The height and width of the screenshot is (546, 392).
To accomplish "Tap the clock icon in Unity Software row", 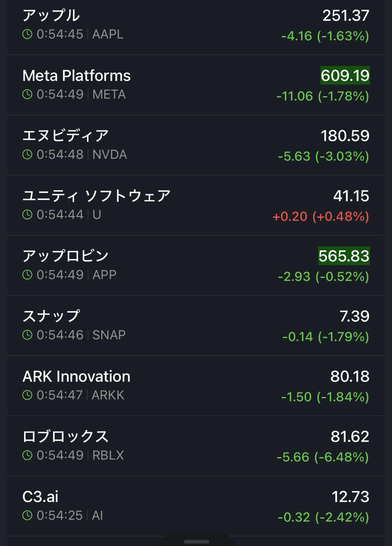I will click(x=27, y=214).
